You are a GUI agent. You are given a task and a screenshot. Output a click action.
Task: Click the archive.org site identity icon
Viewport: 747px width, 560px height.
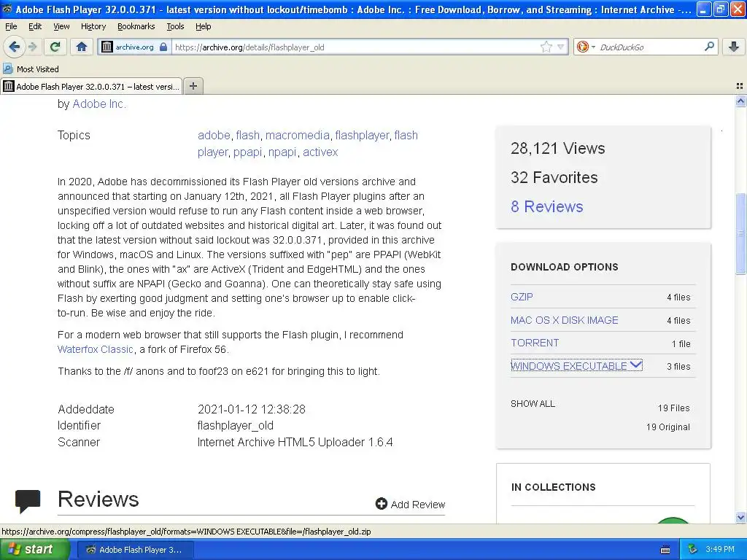107,47
